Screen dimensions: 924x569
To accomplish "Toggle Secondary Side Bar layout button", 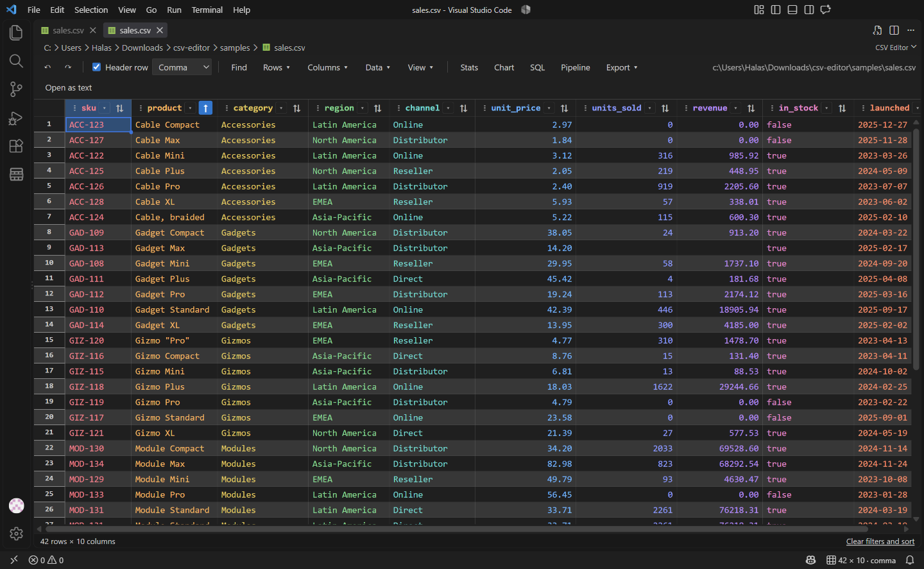I will coord(809,10).
